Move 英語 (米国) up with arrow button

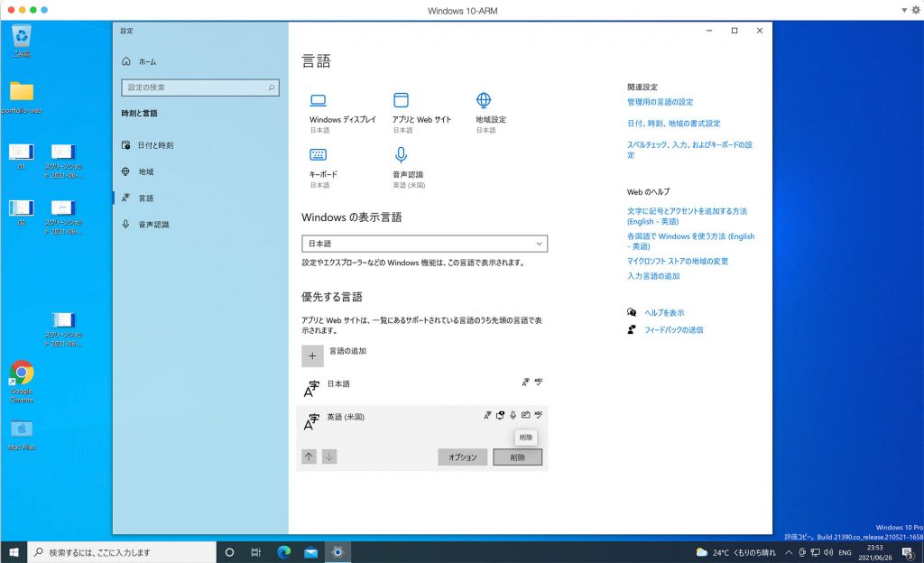309,457
